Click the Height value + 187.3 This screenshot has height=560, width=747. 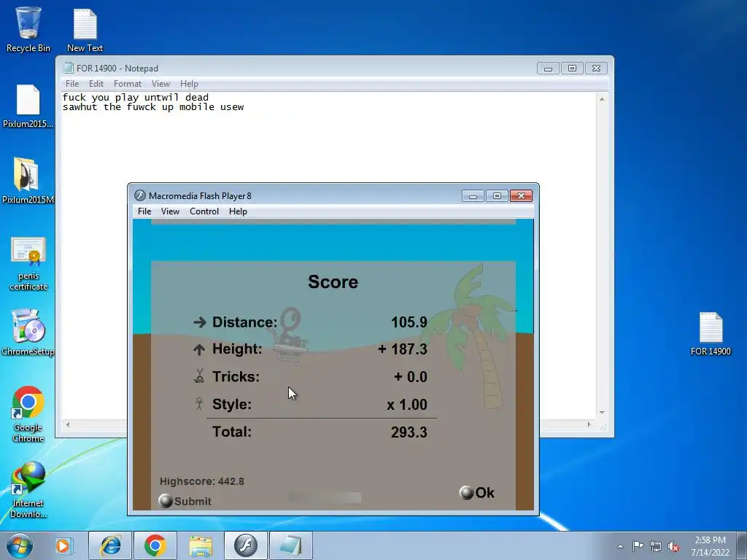[403, 349]
